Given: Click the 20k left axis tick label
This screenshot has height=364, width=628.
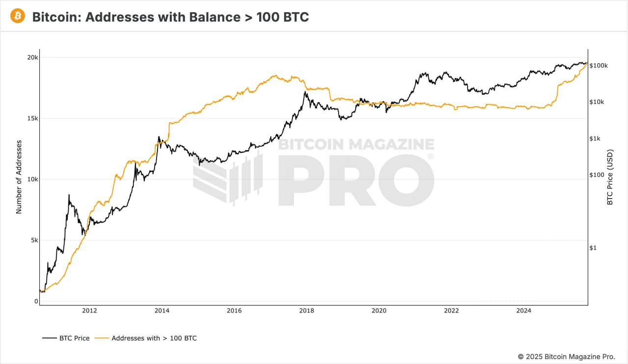Looking at the screenshot, I should point(32,57).
